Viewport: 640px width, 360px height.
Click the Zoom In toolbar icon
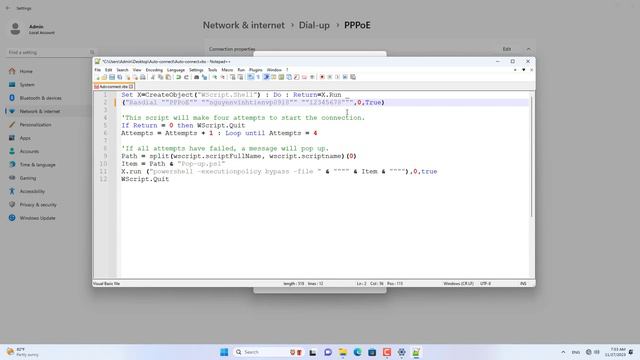[x=215, y=77]
